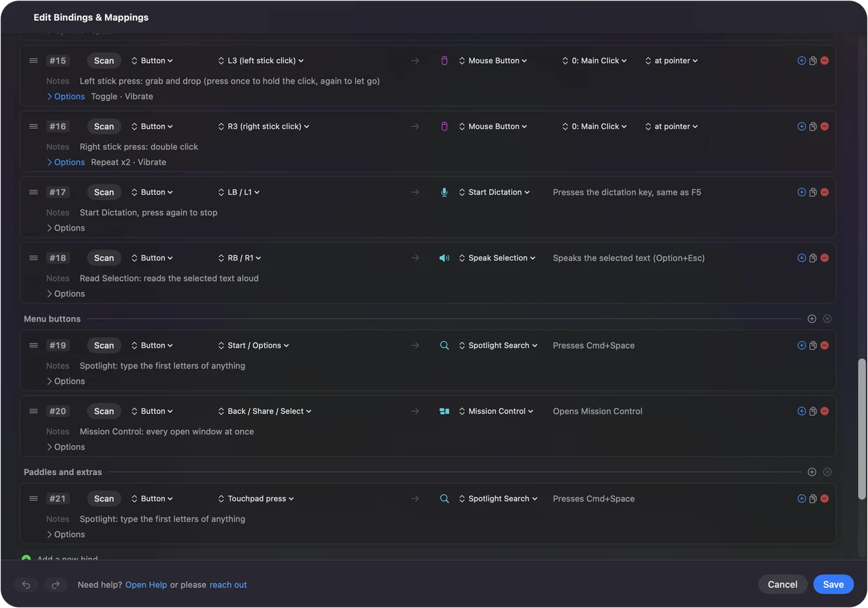Open the Start Dictation action dropdown
The height and width of the screenshot is (608, 868).
tap(494, 192)
